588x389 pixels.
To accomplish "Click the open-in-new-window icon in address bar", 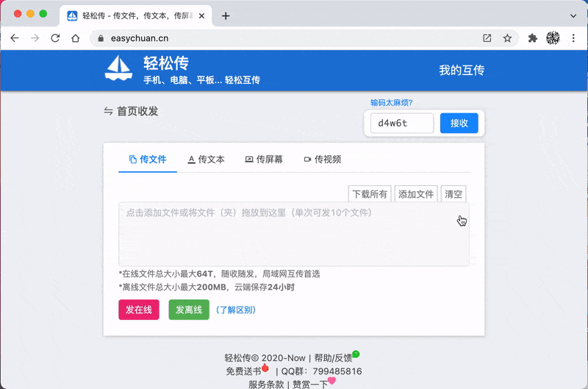I will coord(487,38).
